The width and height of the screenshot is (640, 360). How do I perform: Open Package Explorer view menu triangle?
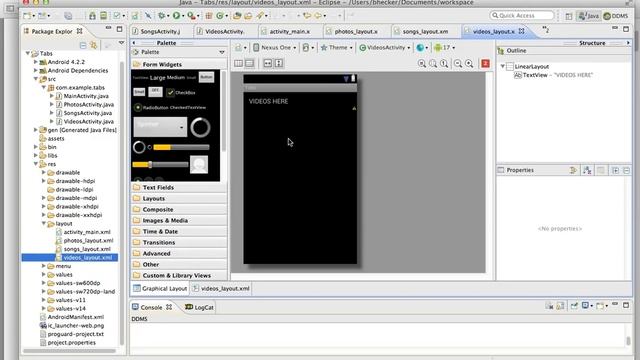pos(121,43)
